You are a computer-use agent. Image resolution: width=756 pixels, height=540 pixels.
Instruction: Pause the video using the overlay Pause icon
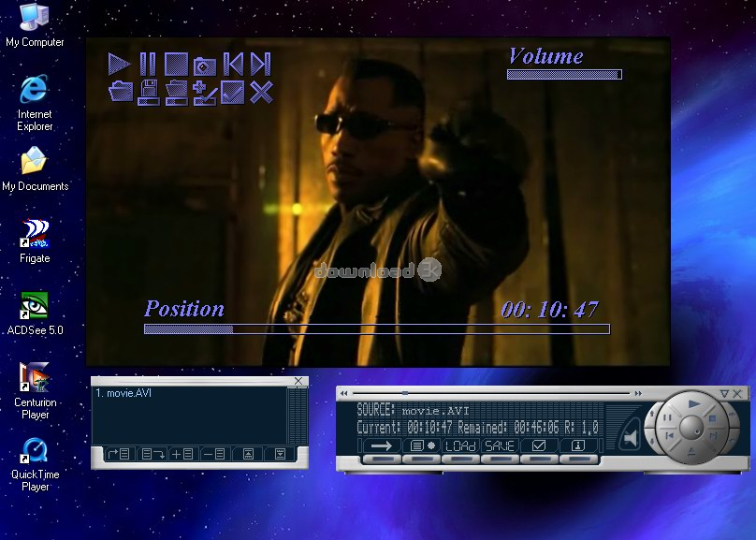click(x=148, y=65)
